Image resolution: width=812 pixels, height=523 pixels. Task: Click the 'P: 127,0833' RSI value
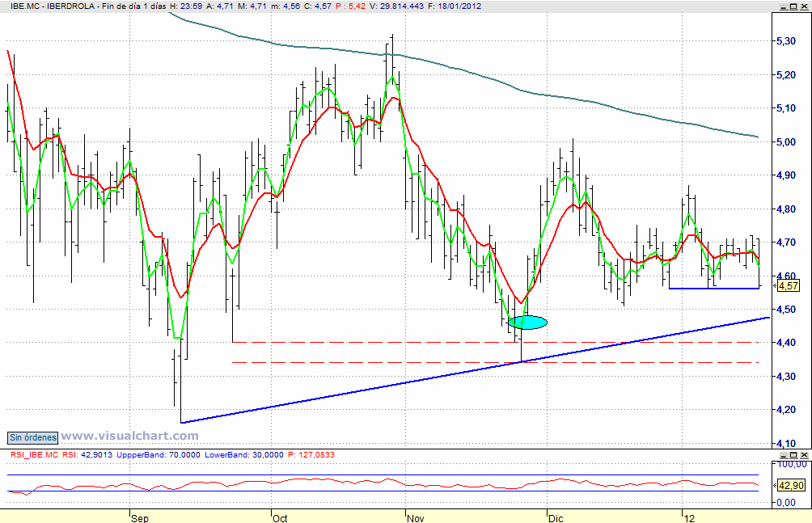[311, 455]
